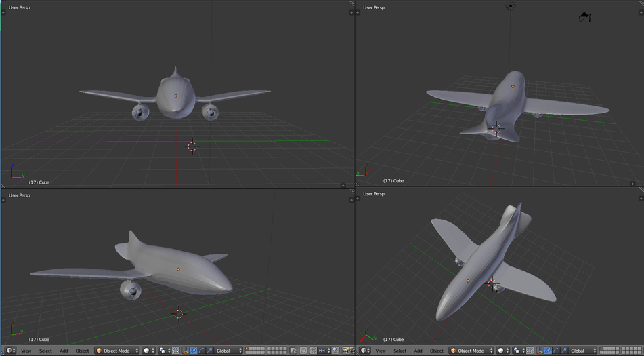The width and height of the screenshot is (644, 356).
Task: Click airplane origin dot in top-left viewport
Action: [x=176, y=96]
